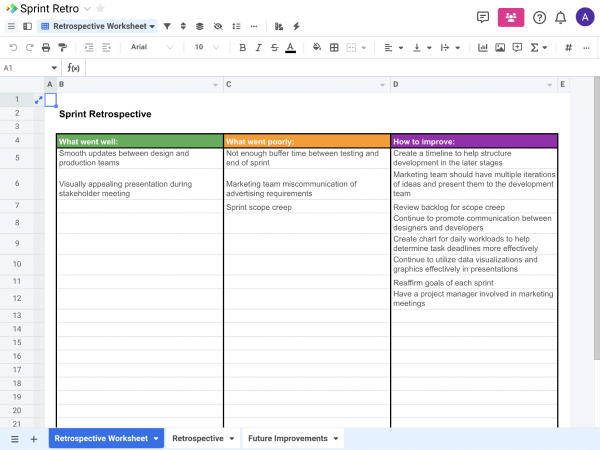This screenshot has width=600, height=450.
Task: Expand the Sprint Retro title dropdown
Action: coord(87,9)
